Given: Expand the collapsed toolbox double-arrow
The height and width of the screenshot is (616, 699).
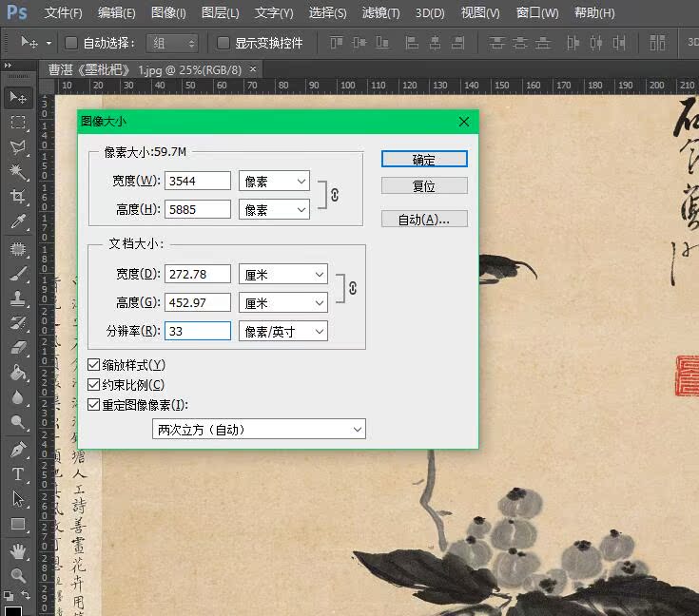Looking at the screenshot, I should point(8,66).
